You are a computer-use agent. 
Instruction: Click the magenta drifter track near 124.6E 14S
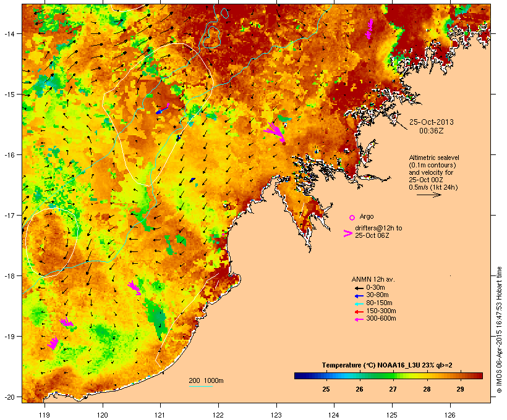pyautogui.click(x=370, y=29)
